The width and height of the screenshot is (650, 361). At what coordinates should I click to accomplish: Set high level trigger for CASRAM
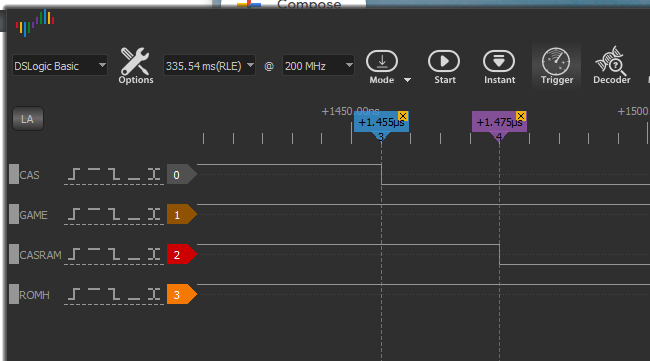pos(94,254)
